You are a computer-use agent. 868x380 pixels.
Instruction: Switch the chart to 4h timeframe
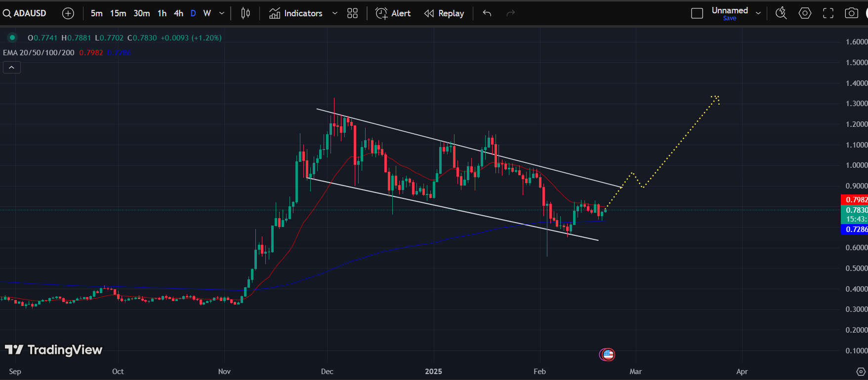click(x=178, y=13)
